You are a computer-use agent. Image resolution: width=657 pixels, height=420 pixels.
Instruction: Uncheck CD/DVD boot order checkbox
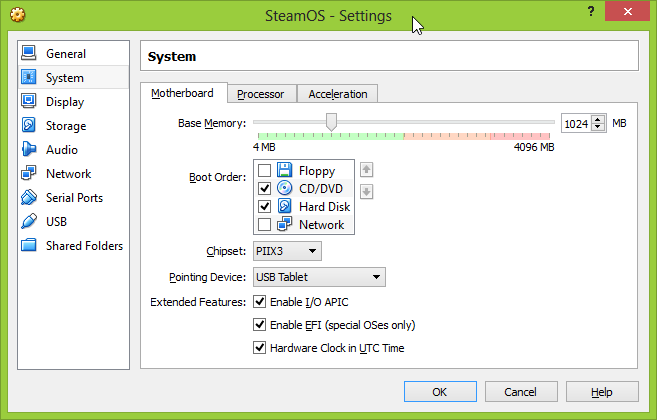(264, 189)
